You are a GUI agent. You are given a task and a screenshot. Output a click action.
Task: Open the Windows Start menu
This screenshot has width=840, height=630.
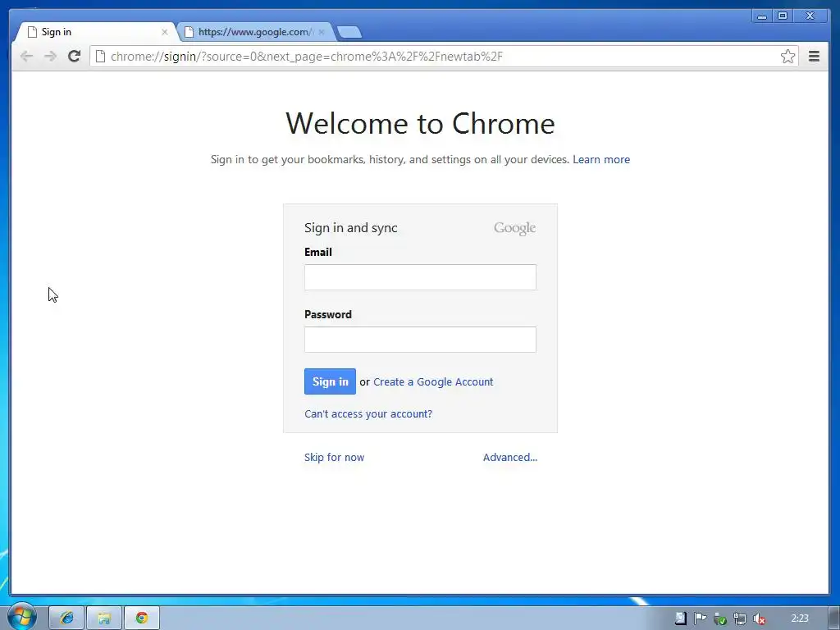21,617
